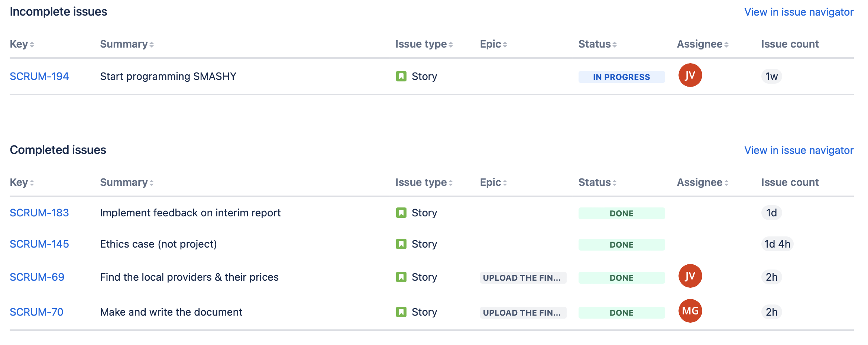Image resolution: width=868 pixels, height=345 pixels.
Task: Open issue SCRUM-183 link
Action: click(x=39, y=213)
